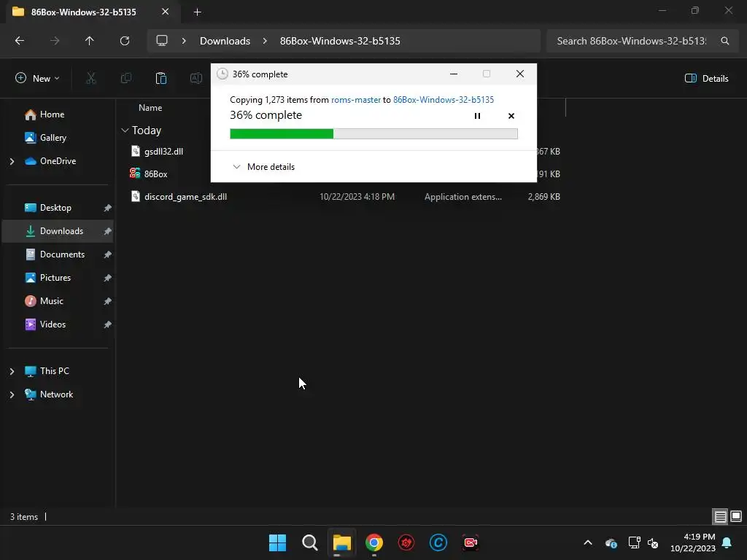747x560 pixels.
Task: Open File Explorer from taskbar
Action: (x=341, y=542)
